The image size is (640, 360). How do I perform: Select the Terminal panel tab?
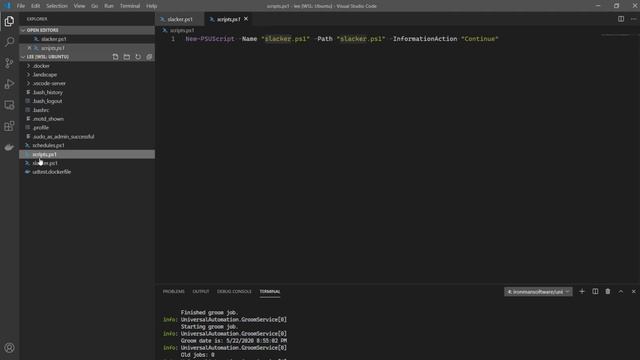[270, 291]
